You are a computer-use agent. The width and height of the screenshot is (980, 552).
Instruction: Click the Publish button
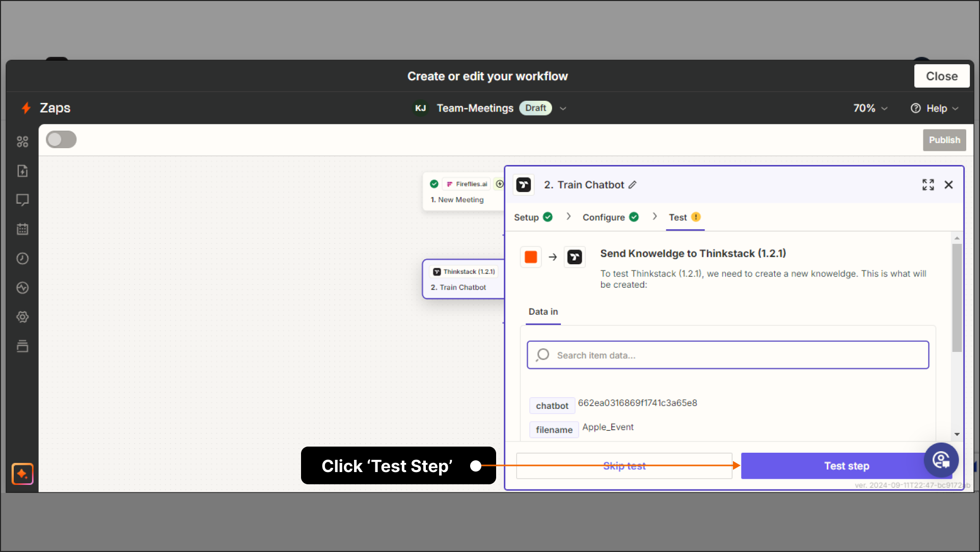tap(944, 140)
